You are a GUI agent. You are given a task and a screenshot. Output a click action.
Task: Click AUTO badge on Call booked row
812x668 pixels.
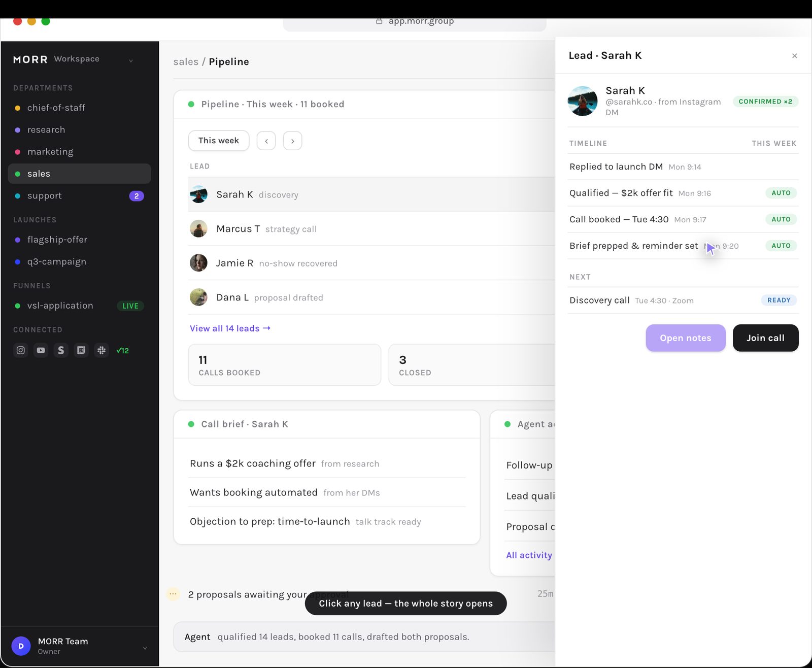pos(781,219)
